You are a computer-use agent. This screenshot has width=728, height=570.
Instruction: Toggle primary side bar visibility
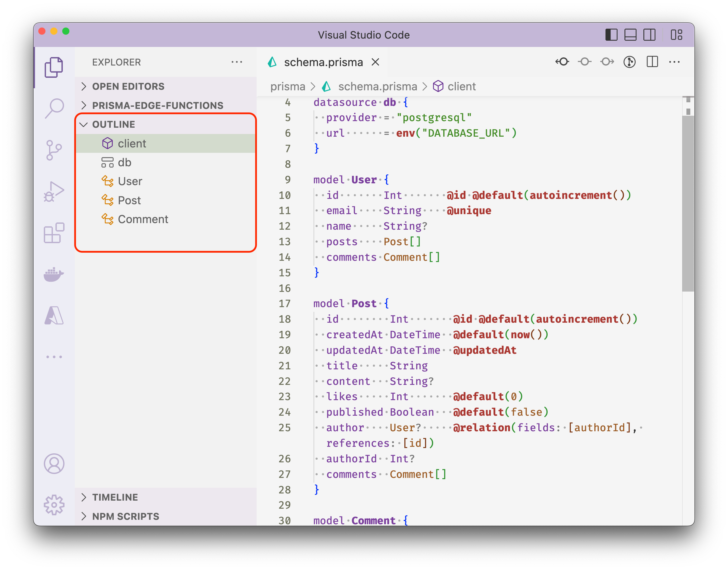611,35
